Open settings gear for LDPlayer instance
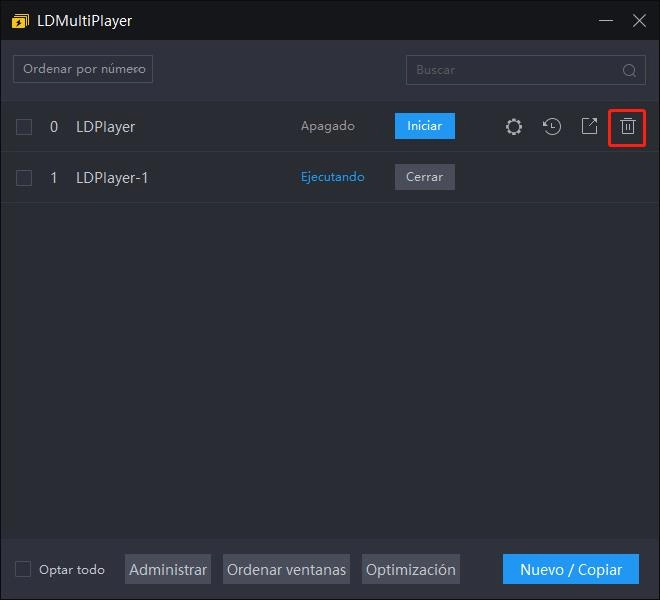Viewport: 660px width, 600px height. pyautogui.click(x=514, y=126)
